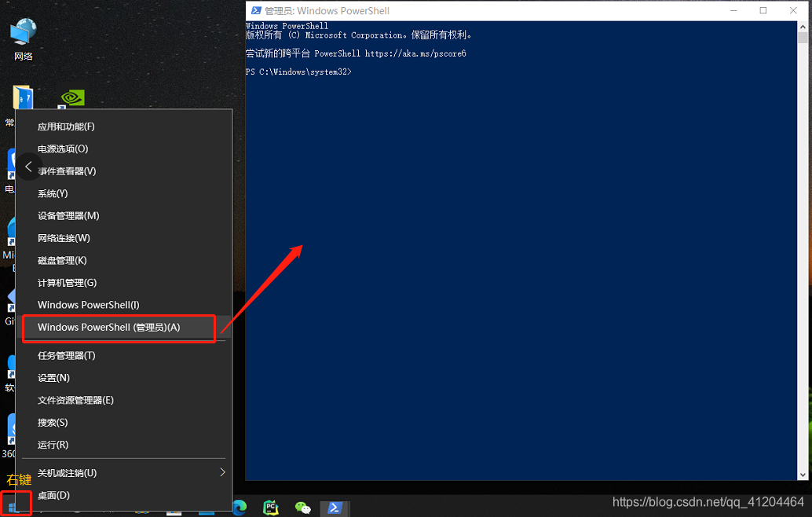This screenshot has height=517, width=812.
Task: Open PyCharm from the taskbar
Action: 270,507
